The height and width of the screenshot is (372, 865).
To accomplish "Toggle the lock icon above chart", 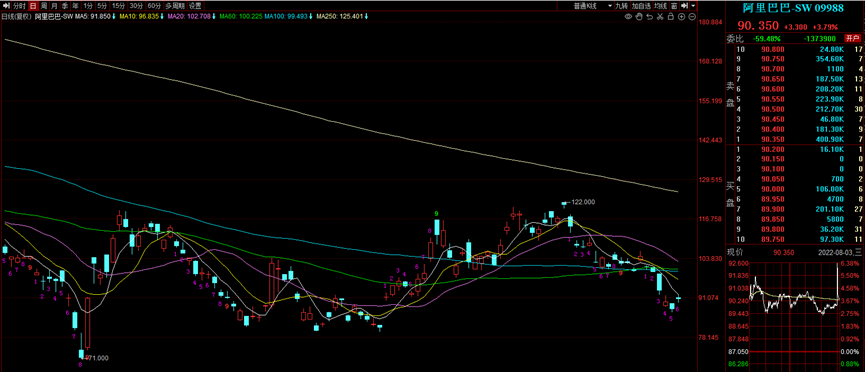I will pos(670,17).
